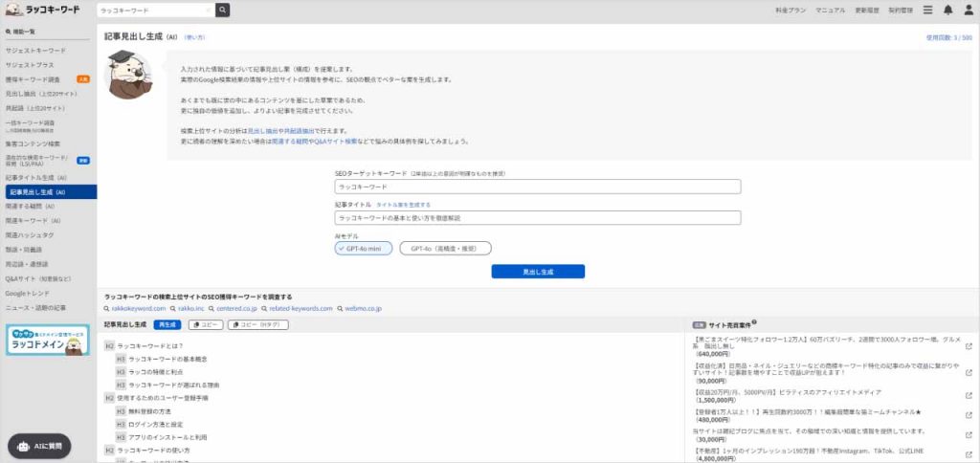
Task: Open Googleトレンド in the sidebar
Action: 27,293
